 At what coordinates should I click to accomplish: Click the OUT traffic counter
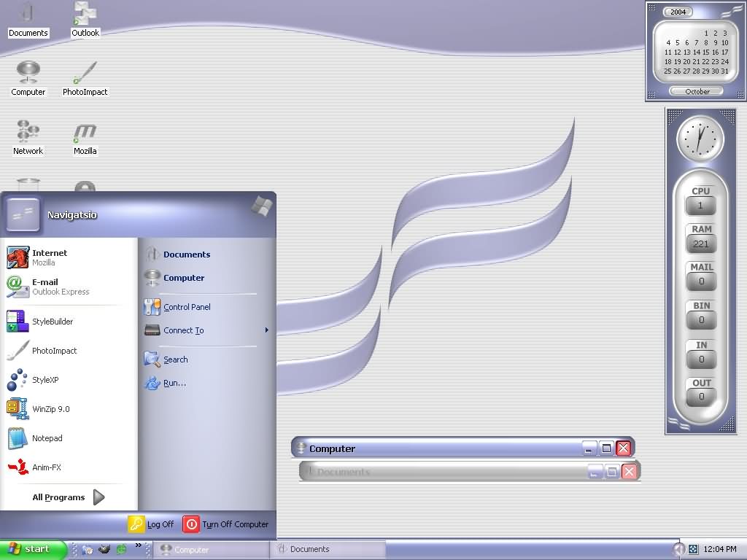point(701,397)
